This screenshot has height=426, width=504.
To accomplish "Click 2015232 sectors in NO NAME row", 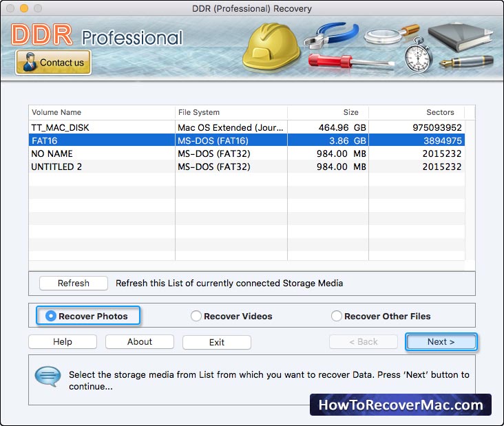I will pos(442,153).
